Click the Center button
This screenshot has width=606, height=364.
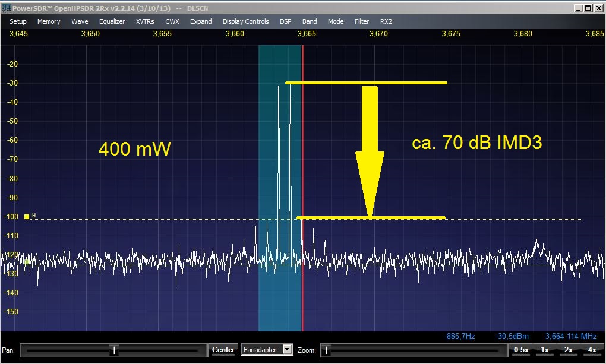pyautogui.click(x=223, y=350)
